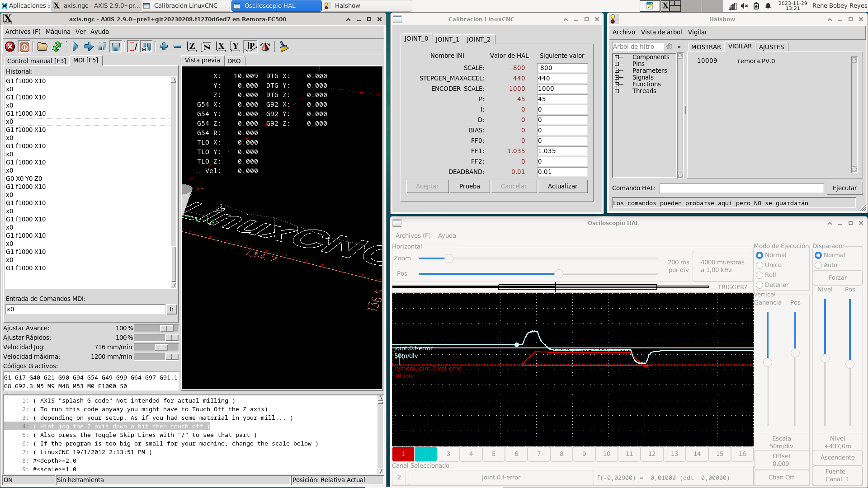This screenshot has height=488, width=868.
Task: Select Normal in Modo de Ejecución
Action: (759, 255)
